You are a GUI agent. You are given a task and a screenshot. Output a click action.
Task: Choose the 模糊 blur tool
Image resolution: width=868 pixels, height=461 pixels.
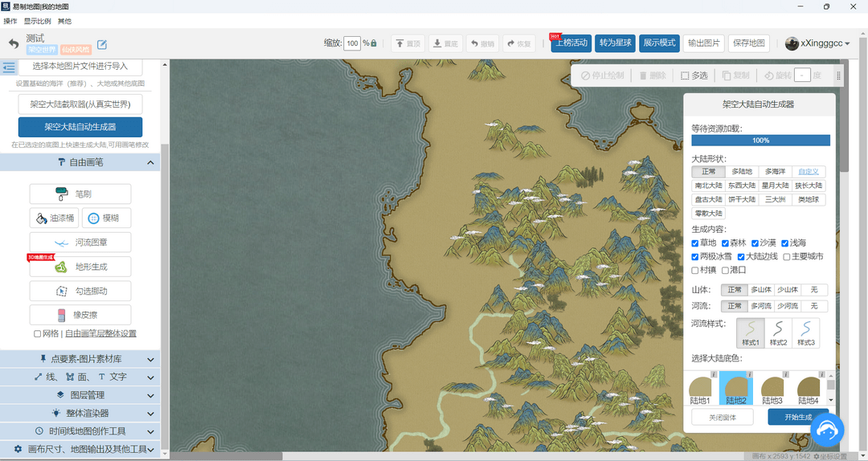click(106, 218)
